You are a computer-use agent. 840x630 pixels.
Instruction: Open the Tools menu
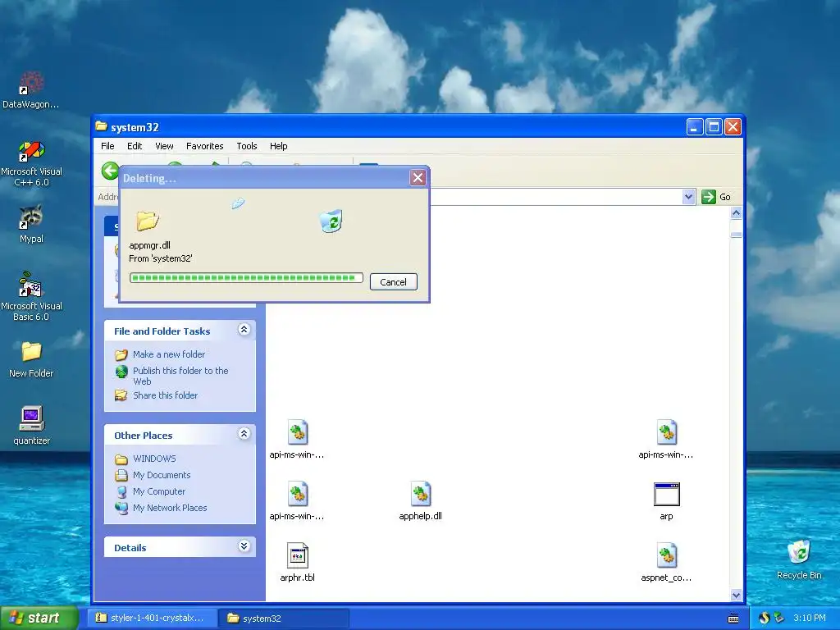pos(247,146)
